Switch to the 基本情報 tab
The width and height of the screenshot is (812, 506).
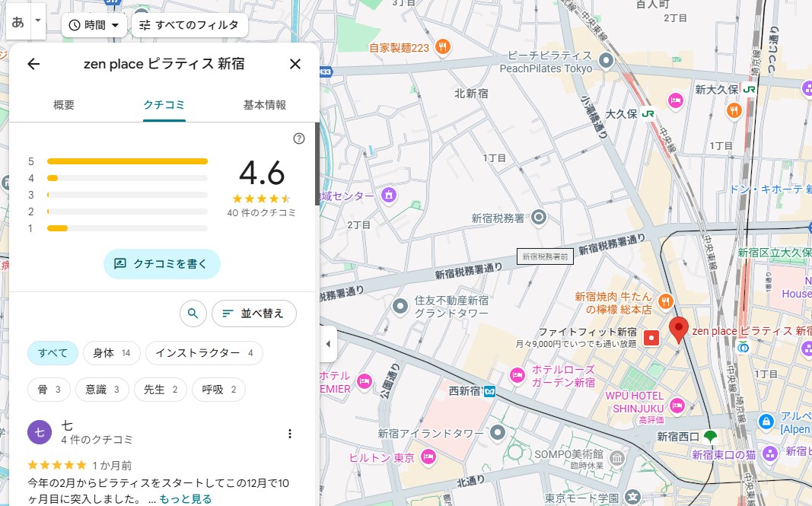265,105
